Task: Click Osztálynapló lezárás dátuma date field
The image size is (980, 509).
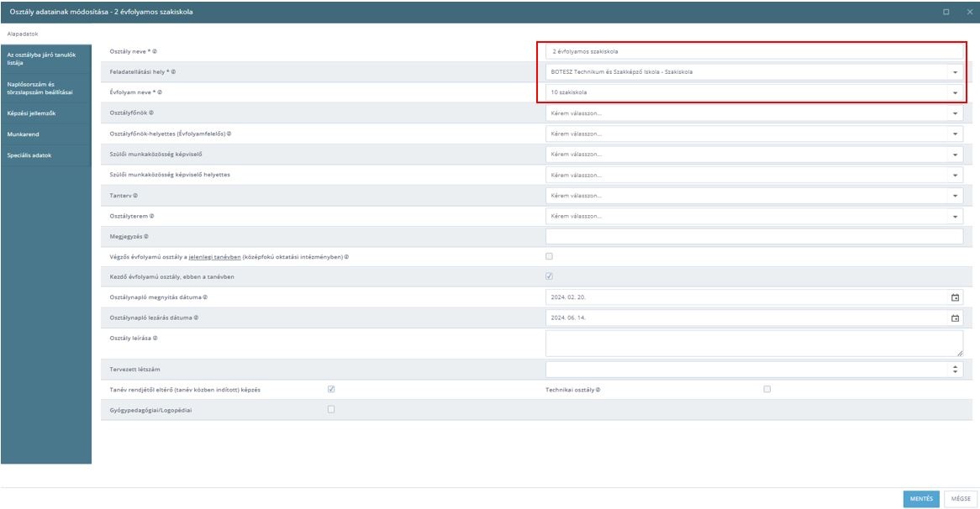Action: click(x=747, y=317)
